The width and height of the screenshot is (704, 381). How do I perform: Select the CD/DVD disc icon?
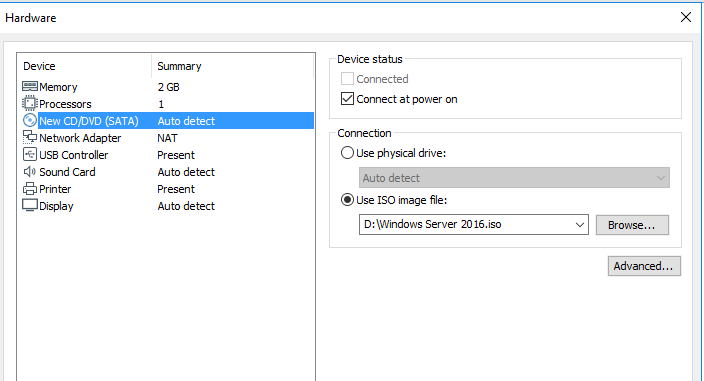click(x=30, y=120)
